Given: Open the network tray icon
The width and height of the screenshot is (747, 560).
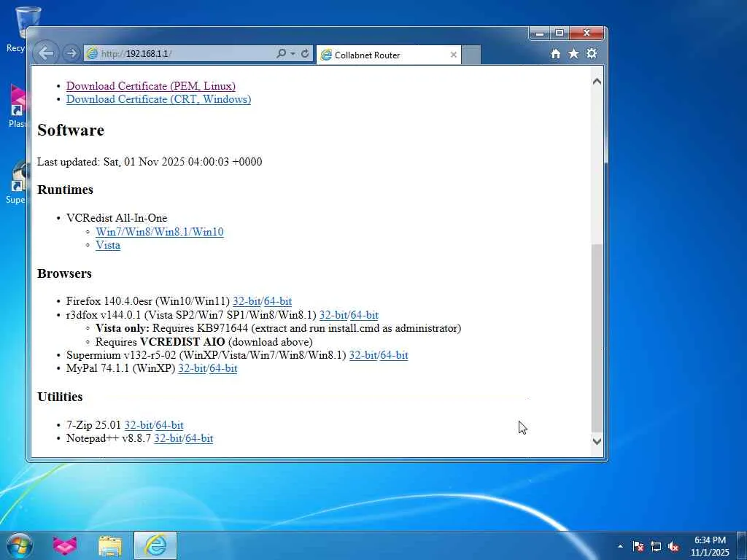Looking at the screenshot, I should tap(656, 546).
